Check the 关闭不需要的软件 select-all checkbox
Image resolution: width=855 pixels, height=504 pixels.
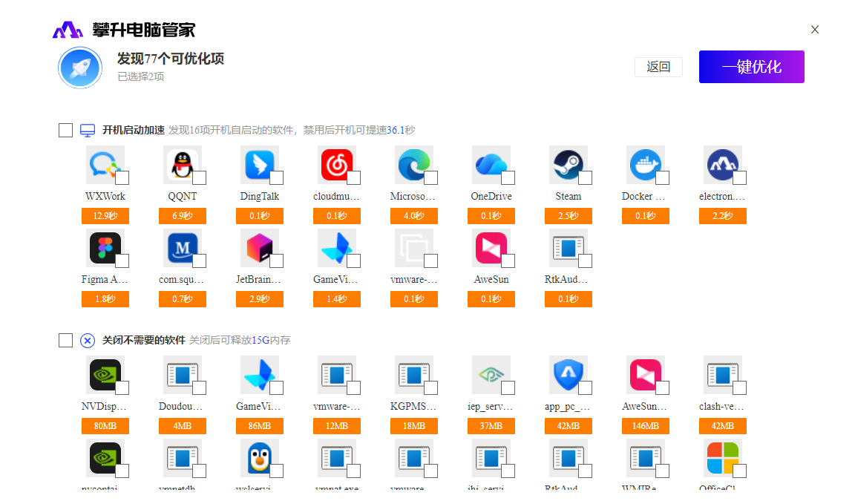[66, 341]
